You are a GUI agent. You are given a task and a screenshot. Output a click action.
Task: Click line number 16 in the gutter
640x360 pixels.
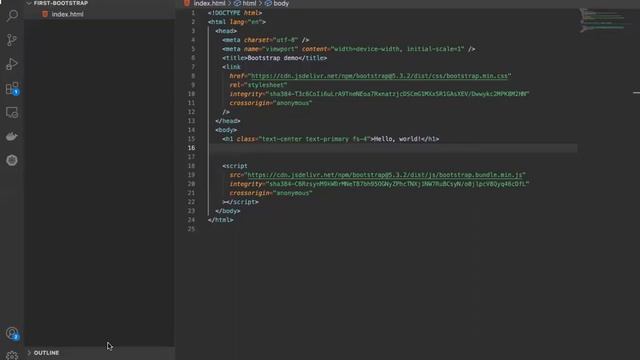(x=191, y=148)
